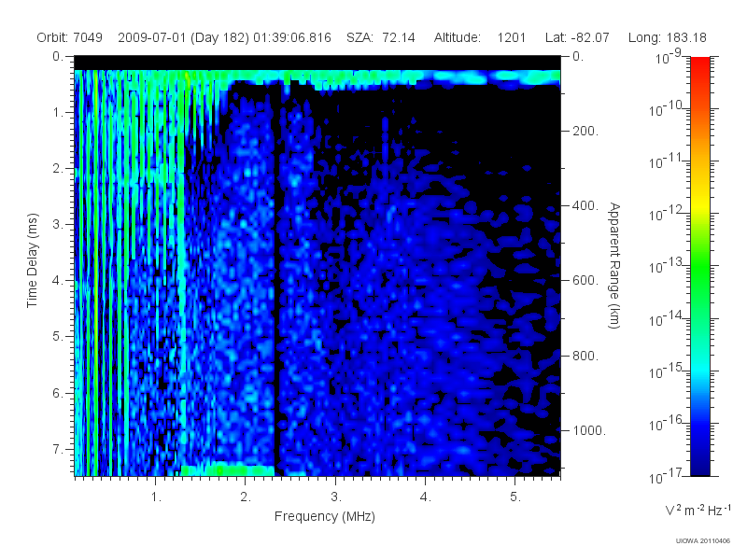Click the color bar label at ten to the minus seventeen
The image size is (747, 560).
(667, 476)
